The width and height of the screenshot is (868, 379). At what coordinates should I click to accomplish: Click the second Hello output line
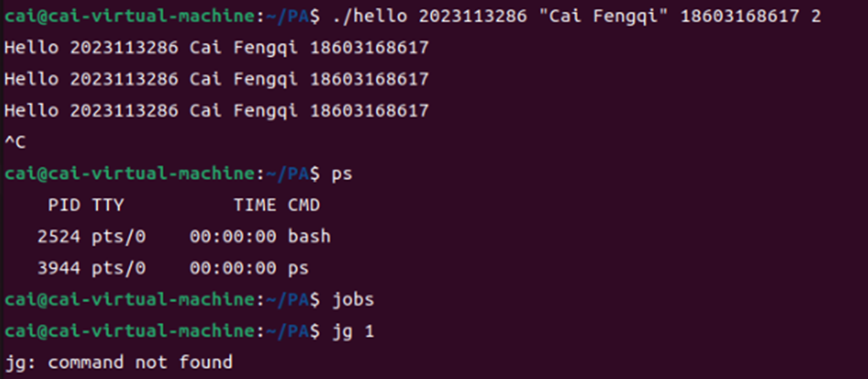tap(216, 79)
